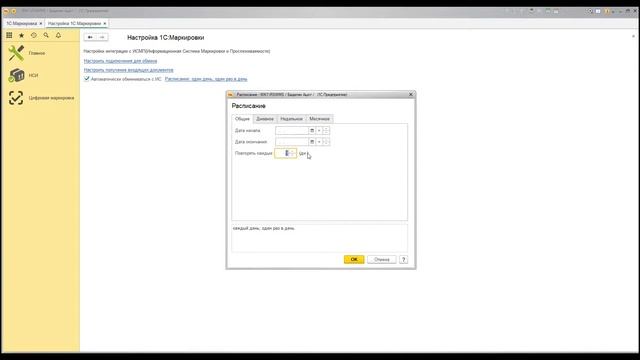Viewport: 640px width, 360px height.
Task: Switch to the 1С:Маркировка tab
Action: [22, 24]
